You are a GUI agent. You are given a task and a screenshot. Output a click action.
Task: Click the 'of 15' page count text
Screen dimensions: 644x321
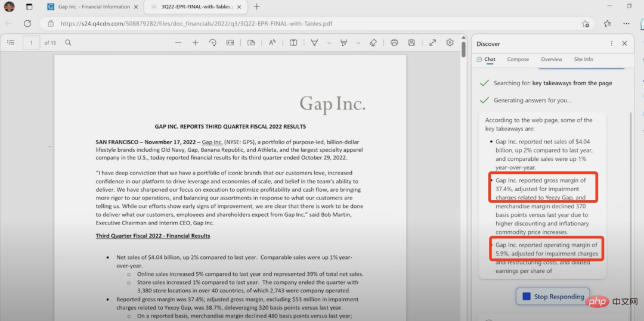(x=50, y=43)
